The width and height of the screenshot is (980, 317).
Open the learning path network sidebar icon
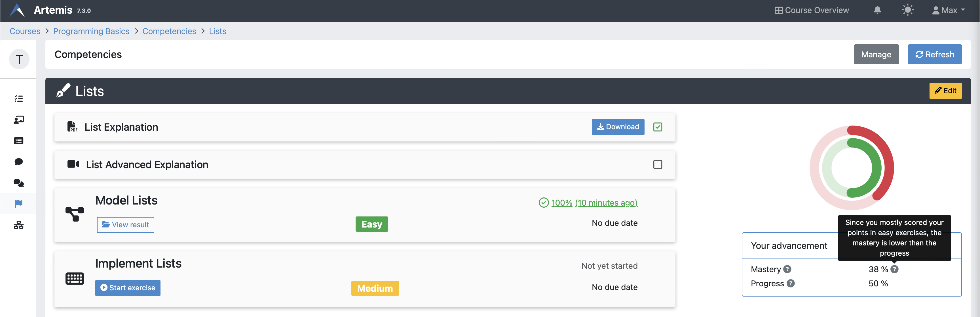point(19,225)
